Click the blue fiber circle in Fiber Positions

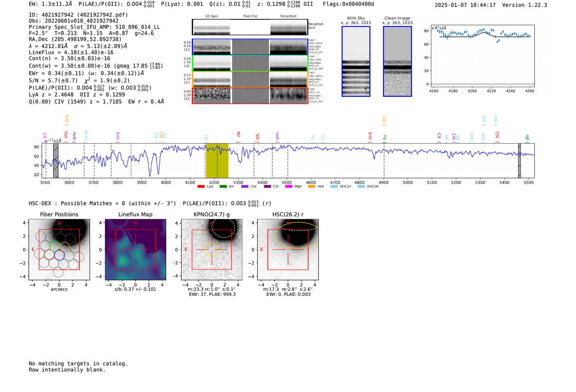click(59, 255)
